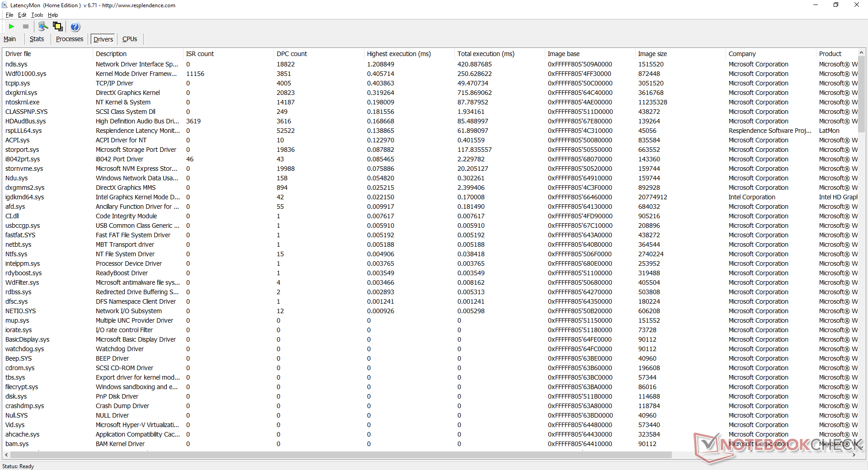This screenshot has height=470, width=868.
Task: Select the Vid.sys driver row
Action: coord(430,425)
